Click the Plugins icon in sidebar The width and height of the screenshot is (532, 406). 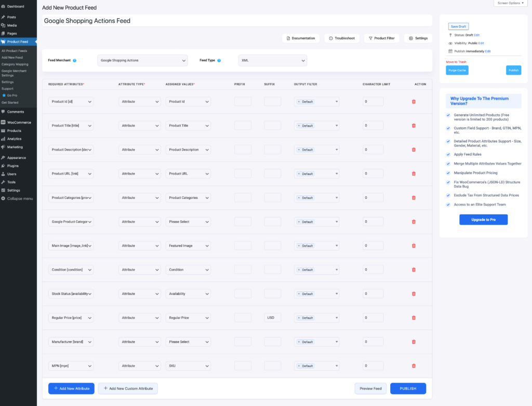coord(3,166)
